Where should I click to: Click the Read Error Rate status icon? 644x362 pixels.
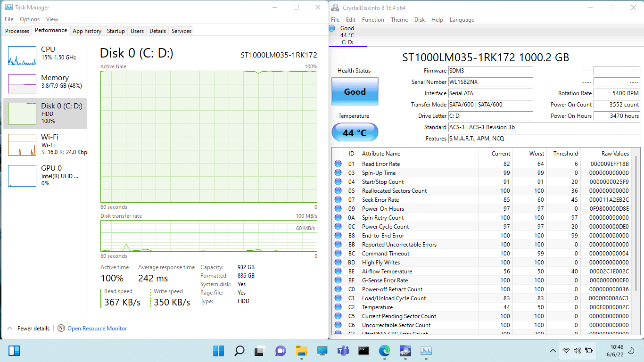[x=338, y=164]
